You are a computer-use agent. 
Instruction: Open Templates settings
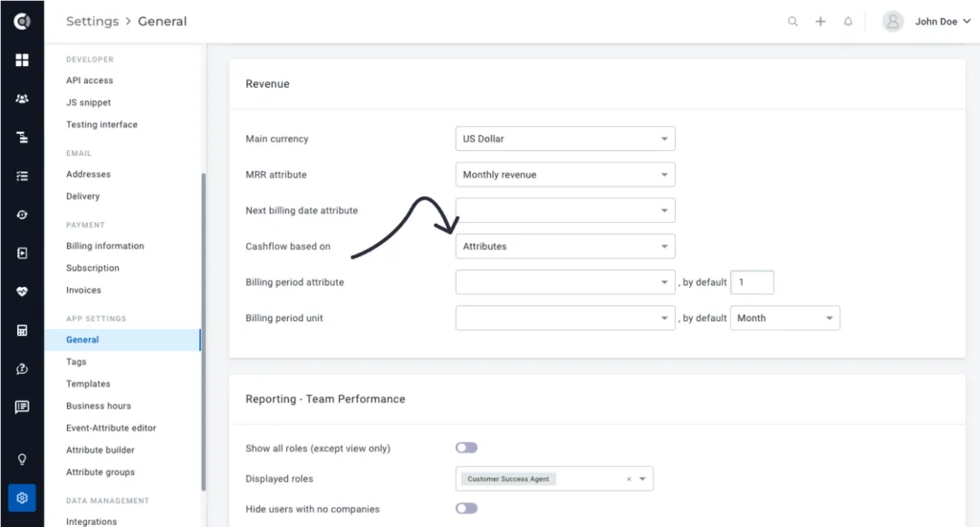pos(88,384)
